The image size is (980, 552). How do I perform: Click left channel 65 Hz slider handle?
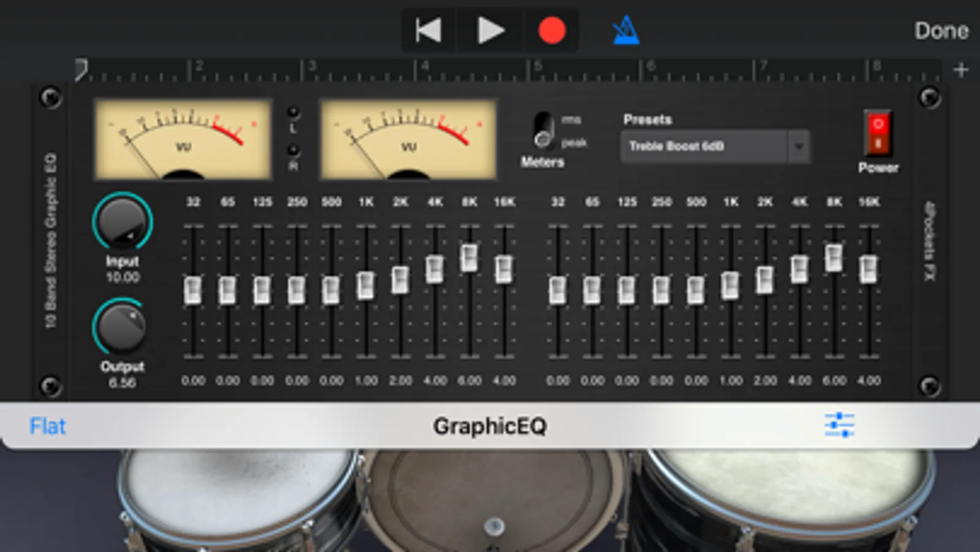tap(227, 290)
